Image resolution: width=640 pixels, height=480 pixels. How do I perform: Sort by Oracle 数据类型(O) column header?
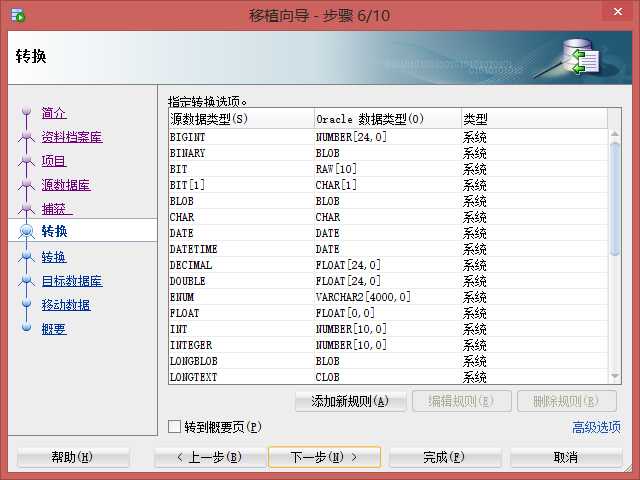[388, 119]
